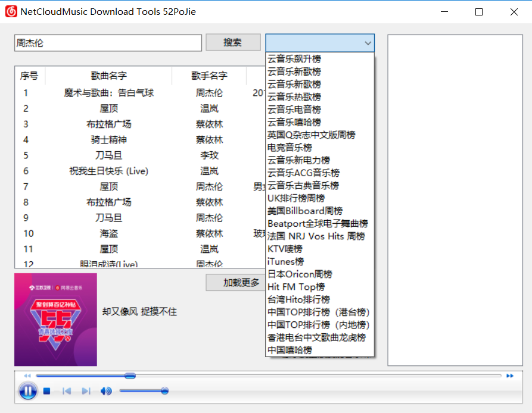
Task: Select 云音乐新电力榜 option
Action: pos(319,160)
